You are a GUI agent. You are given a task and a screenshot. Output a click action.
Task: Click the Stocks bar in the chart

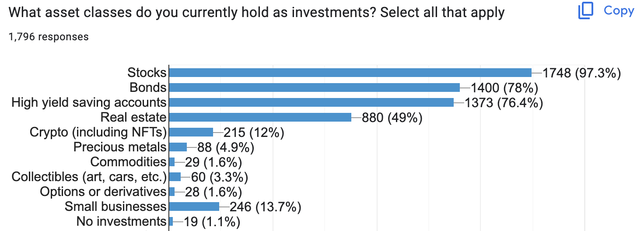(x=350, y=73)
